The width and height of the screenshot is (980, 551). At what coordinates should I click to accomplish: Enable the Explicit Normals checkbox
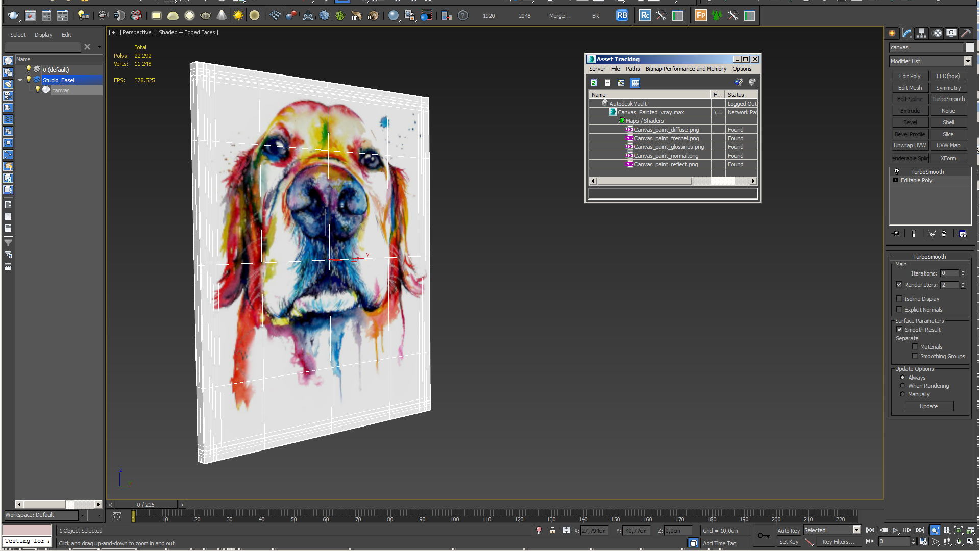click(899, 310)
